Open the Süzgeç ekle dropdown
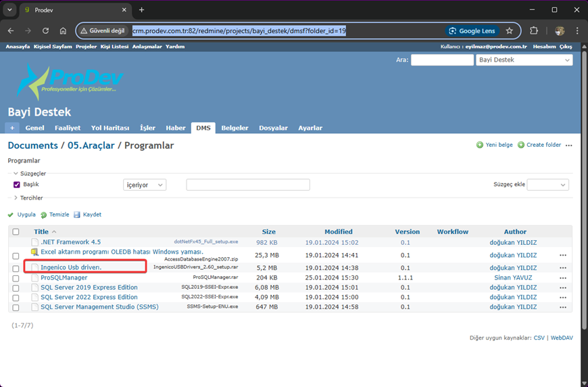The image size is (588, 387). pos(548,185)
